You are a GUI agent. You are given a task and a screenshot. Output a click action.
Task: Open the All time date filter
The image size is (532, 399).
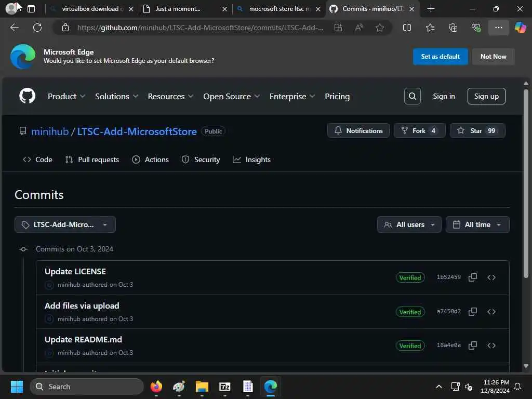tap(477, 224)
